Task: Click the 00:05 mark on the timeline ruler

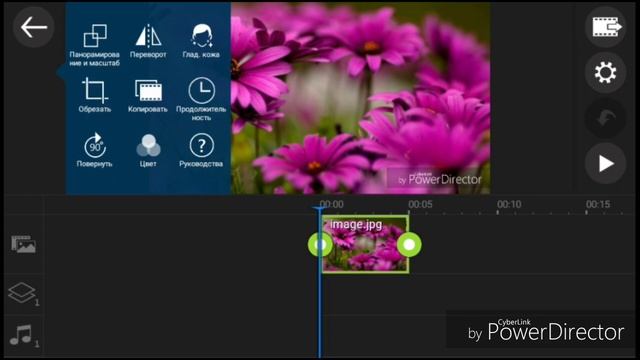Action: (420, 204)
